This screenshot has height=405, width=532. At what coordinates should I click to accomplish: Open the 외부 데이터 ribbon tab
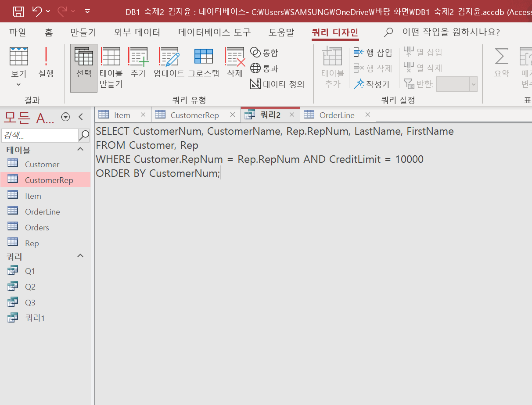pyautogui.click(x=137, y=32)
